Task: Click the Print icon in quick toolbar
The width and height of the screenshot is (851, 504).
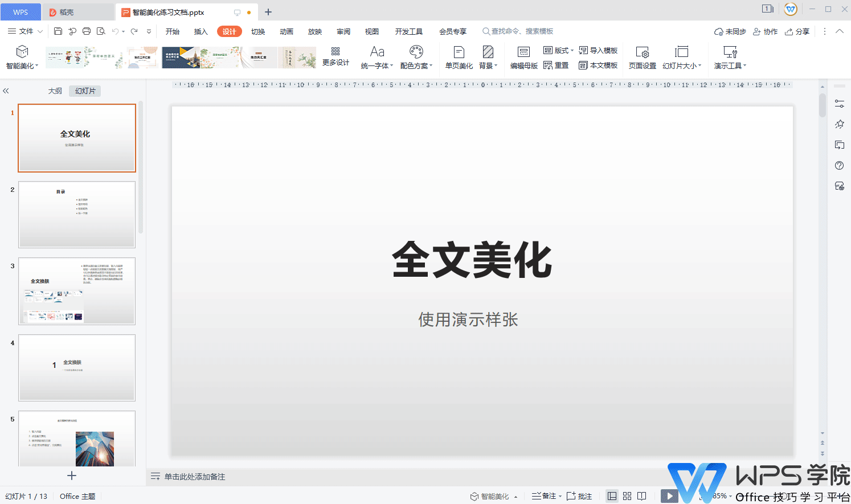Action: point(87,31)
